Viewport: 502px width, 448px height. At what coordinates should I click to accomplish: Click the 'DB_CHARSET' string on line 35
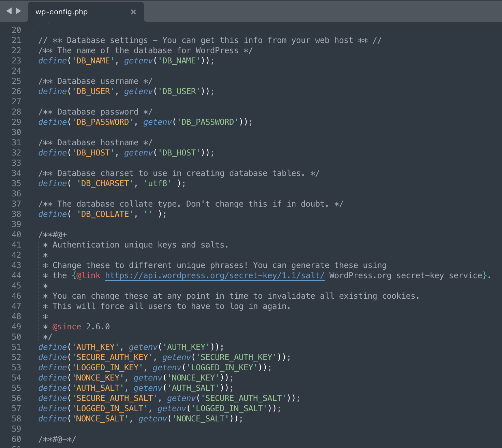[x=105, y=183]
